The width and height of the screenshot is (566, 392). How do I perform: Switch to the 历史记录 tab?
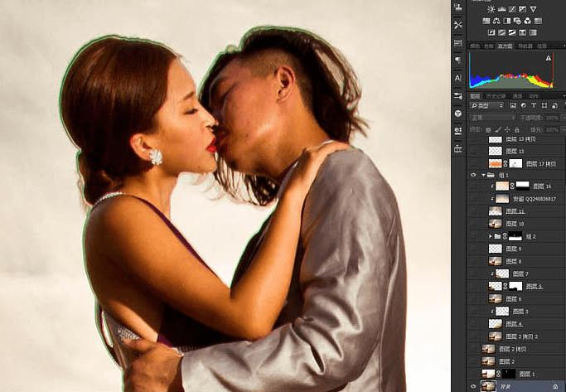496,96
